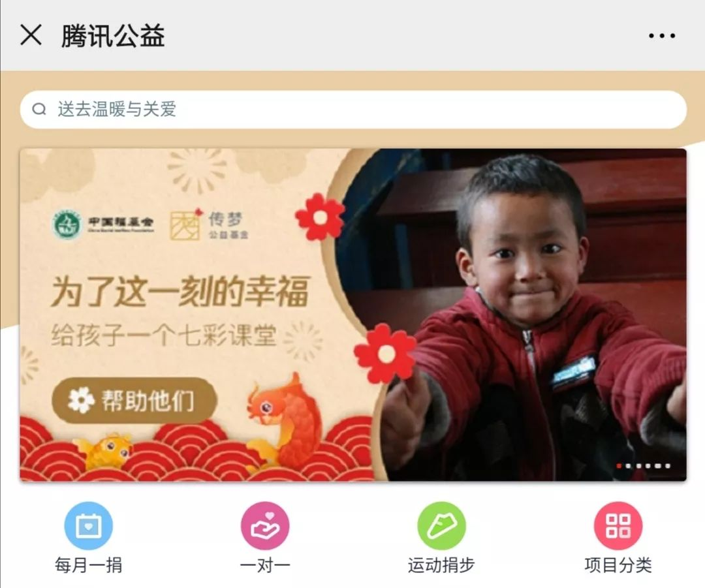Select the first red carousel dot
Image resolution: width=705 pixels, height=588 pixels.
tap(619, 466)
